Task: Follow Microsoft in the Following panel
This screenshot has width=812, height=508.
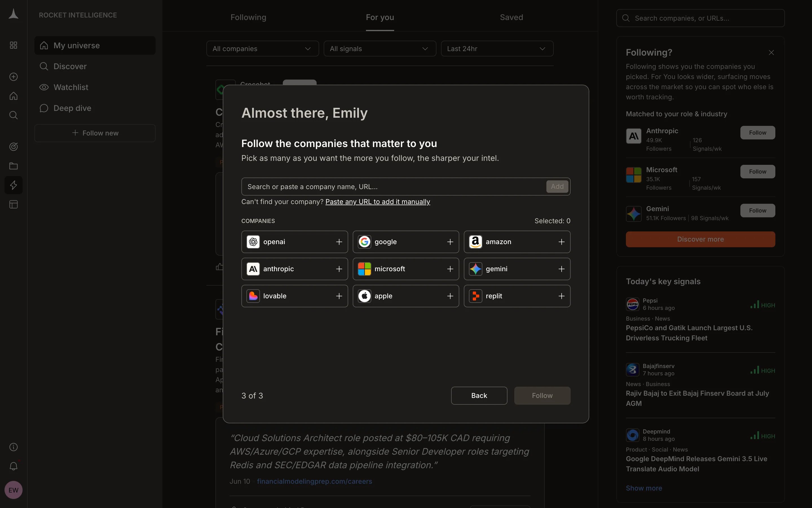Action: click(757, 172)
